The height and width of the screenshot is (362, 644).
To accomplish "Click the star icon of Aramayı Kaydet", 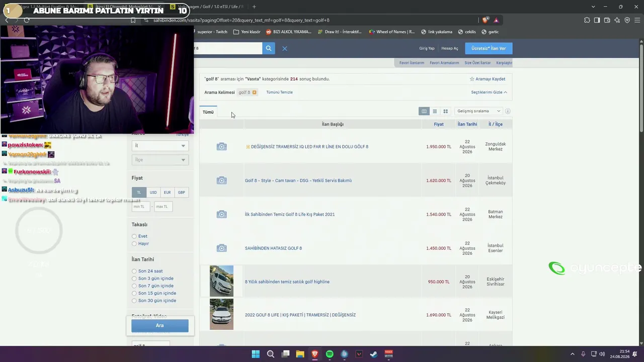I will point(472,79).
